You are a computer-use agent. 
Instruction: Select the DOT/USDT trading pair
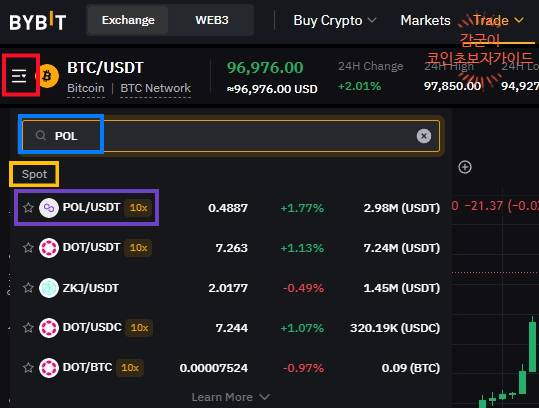231,247
